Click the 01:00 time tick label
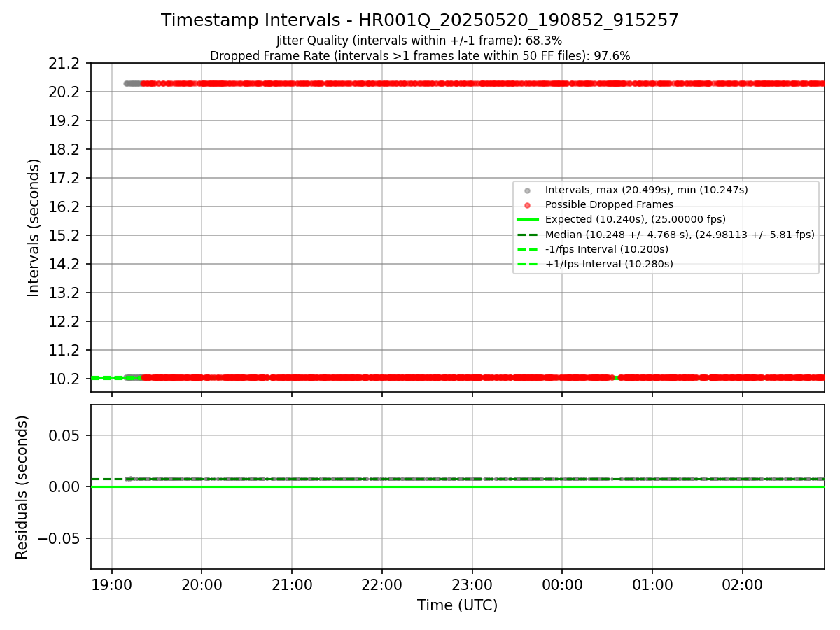This screenshot has width=840, height=630. point(652,584)
